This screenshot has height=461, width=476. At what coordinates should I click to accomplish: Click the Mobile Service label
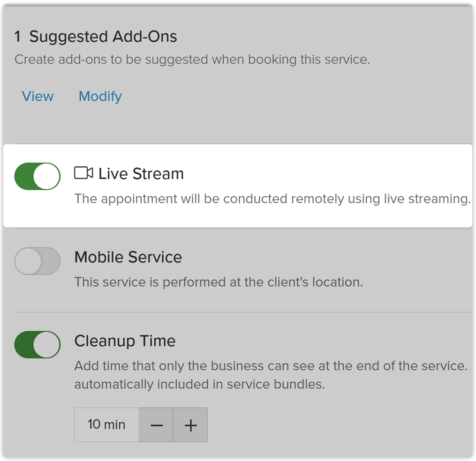(128, 257)
